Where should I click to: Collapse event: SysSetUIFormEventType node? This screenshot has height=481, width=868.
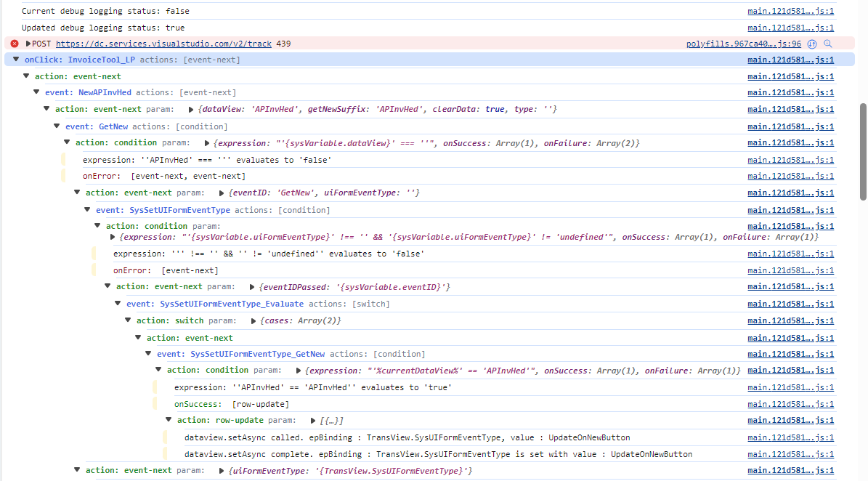click(87, 209)
